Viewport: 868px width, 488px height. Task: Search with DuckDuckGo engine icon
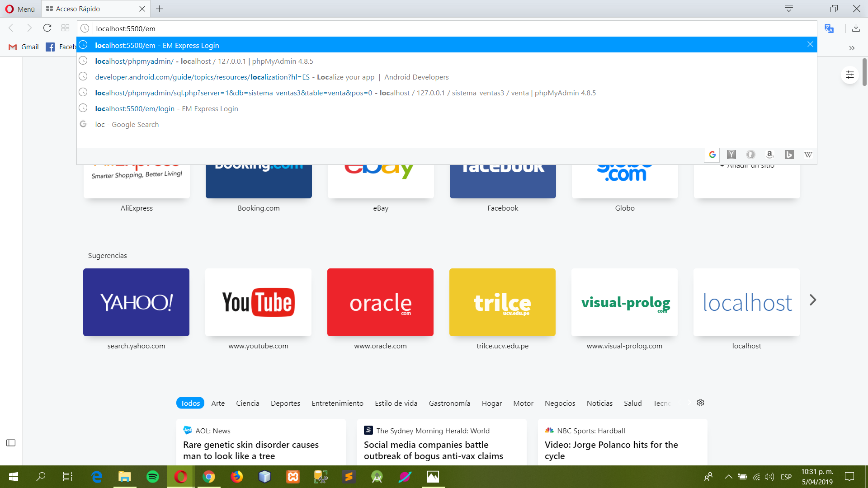point(750,155)
